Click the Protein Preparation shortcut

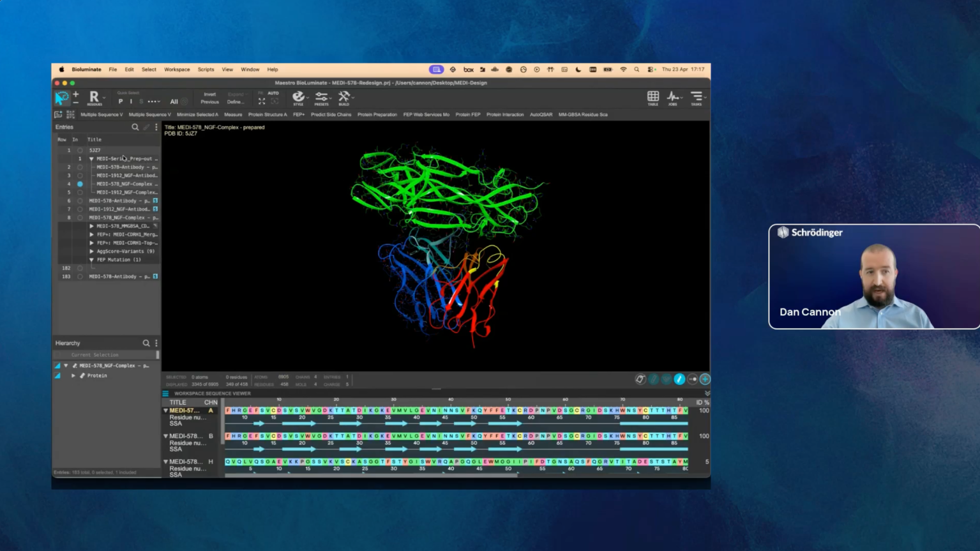coord(377,115)
